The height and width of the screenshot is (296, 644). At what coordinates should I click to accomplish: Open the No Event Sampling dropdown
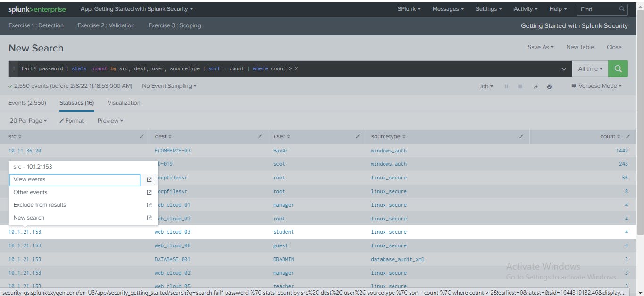click(x=169, y=86)
